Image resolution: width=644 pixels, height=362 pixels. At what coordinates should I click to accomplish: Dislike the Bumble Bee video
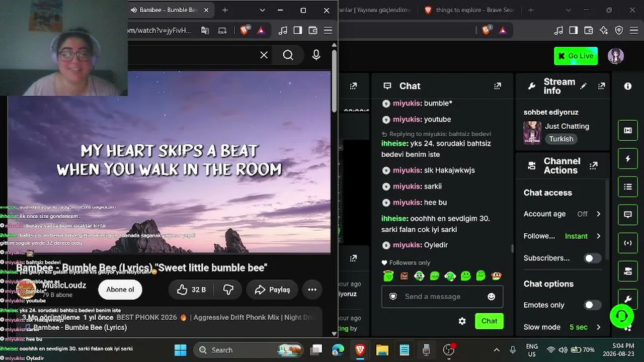click(228, 290)
